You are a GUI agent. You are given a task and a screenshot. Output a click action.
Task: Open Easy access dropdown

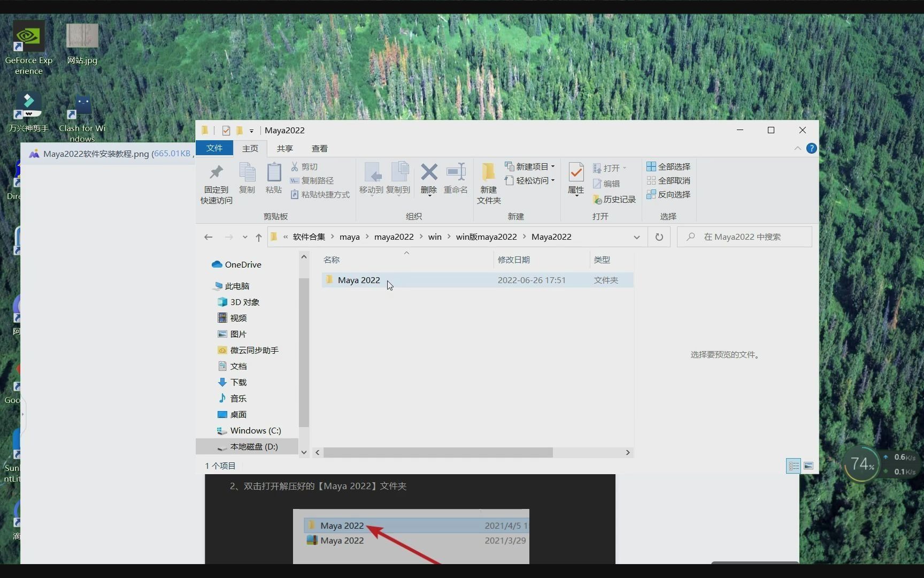(x=530, y=181)
